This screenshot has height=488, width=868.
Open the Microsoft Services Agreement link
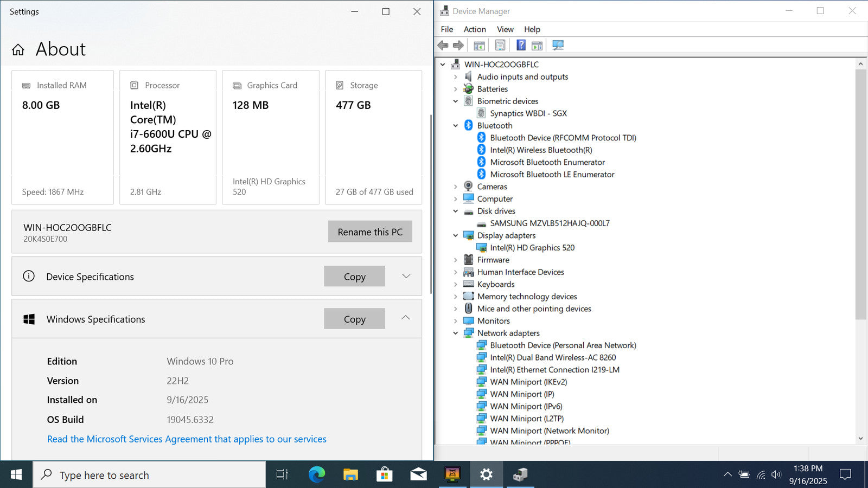tap(187, 439)
